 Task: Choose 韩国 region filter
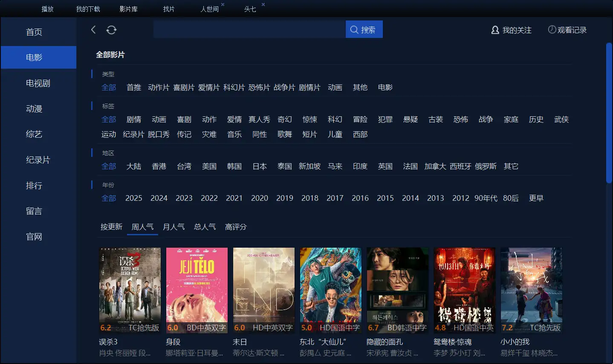234,166
